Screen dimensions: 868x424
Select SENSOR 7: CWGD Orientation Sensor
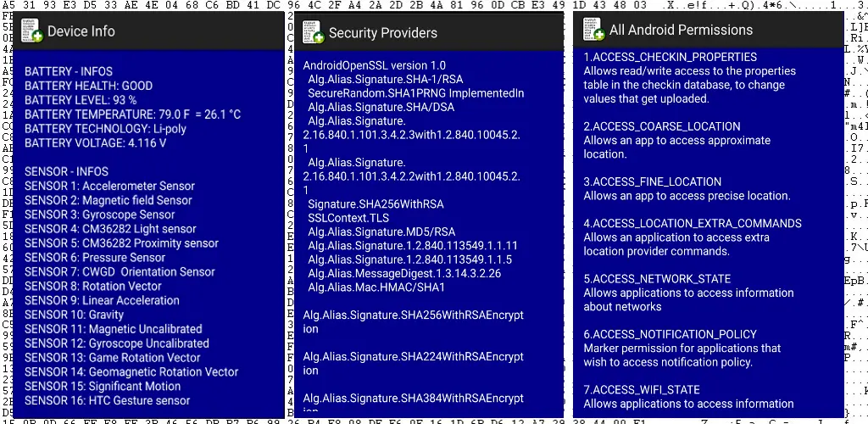(120, 271)
